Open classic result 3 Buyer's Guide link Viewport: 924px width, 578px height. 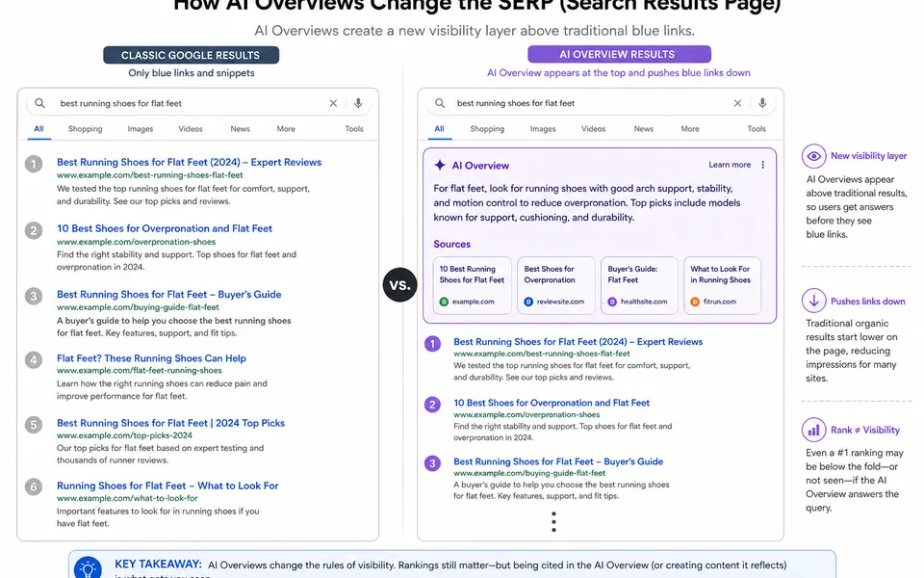pos(169,295)
